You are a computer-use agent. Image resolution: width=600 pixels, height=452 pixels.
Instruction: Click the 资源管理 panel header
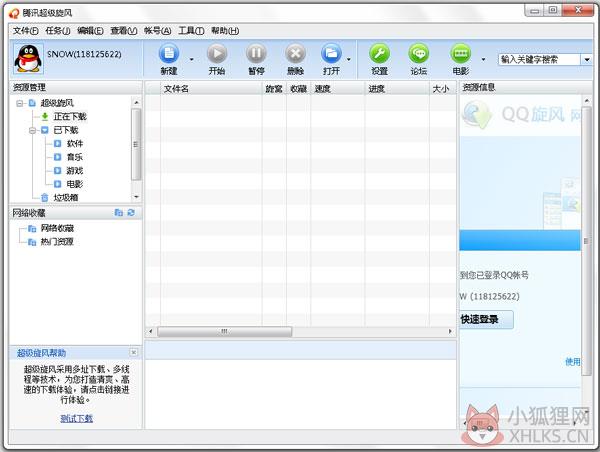[x=76, y=88]
